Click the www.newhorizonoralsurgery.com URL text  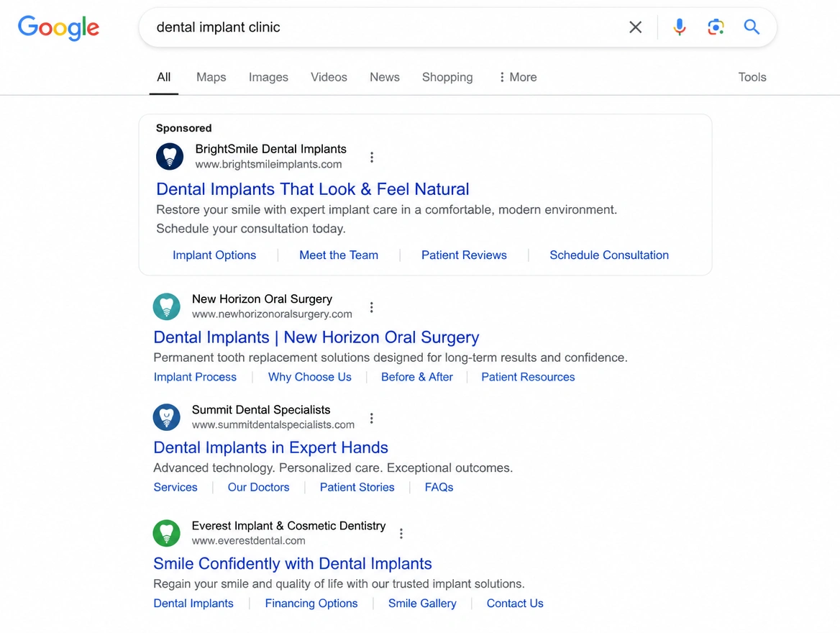[x=272, y=314]
